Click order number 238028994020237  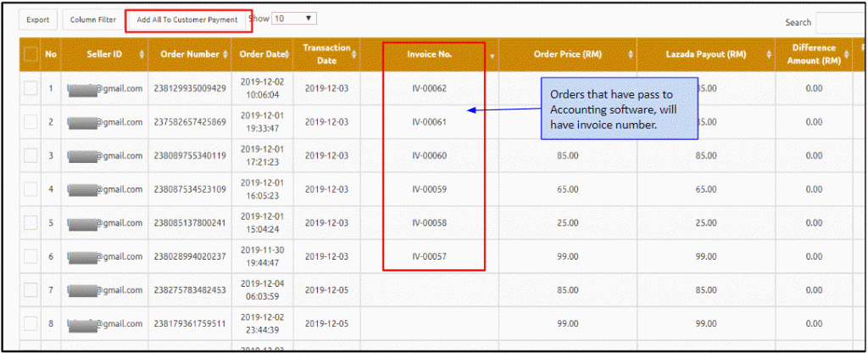click(190, 256)
